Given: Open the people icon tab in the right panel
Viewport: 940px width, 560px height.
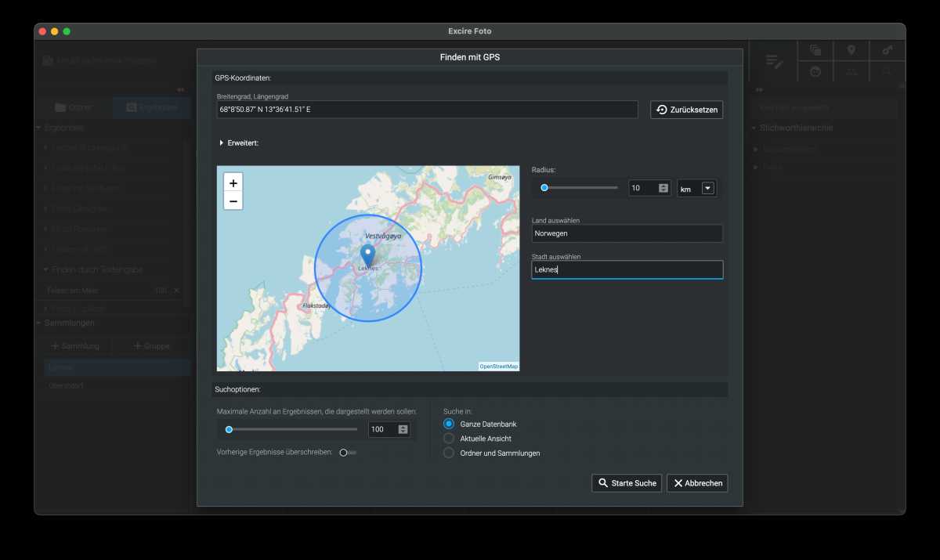Looking at the screenshot, I should point(851,71).
